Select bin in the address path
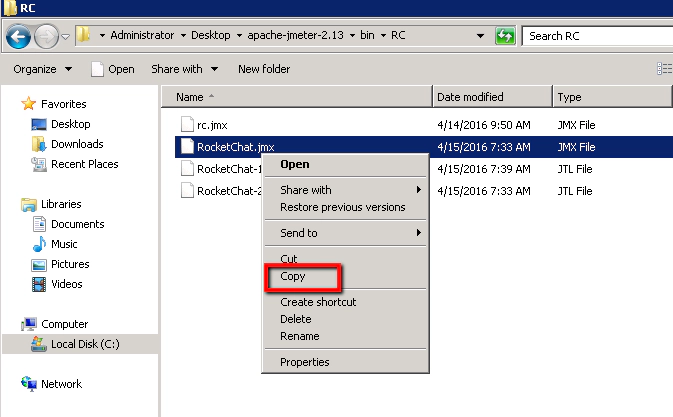This screenshot has width=673, height=417. [367, 35]
